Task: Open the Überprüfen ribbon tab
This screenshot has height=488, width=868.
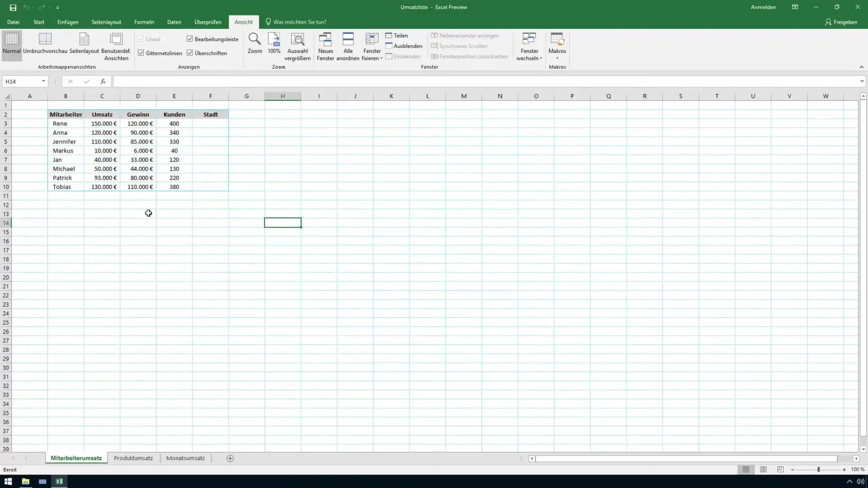Action: click(208, 22)
